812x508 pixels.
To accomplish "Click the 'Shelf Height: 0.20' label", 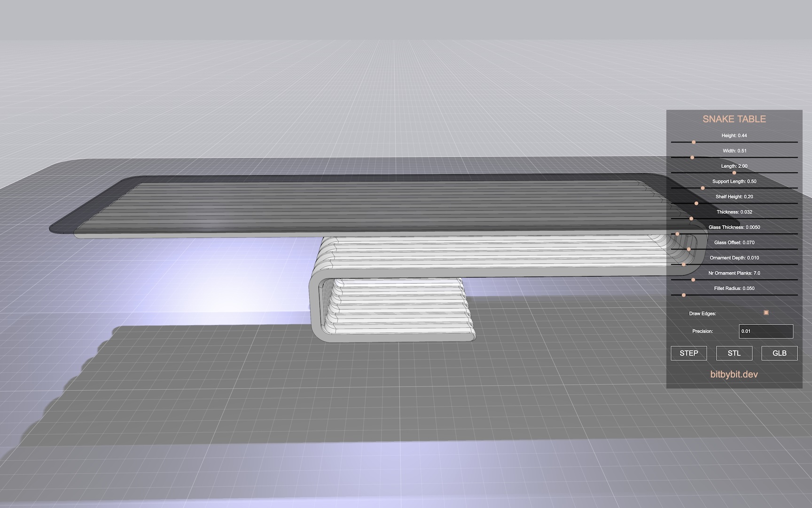I will coord(734,197).
